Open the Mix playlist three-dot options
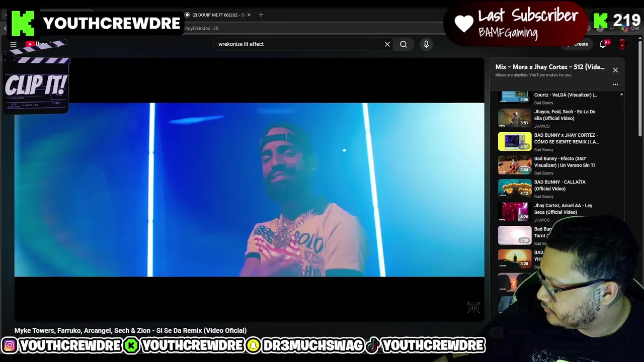 pyautogui.click(x=615, y=84)
